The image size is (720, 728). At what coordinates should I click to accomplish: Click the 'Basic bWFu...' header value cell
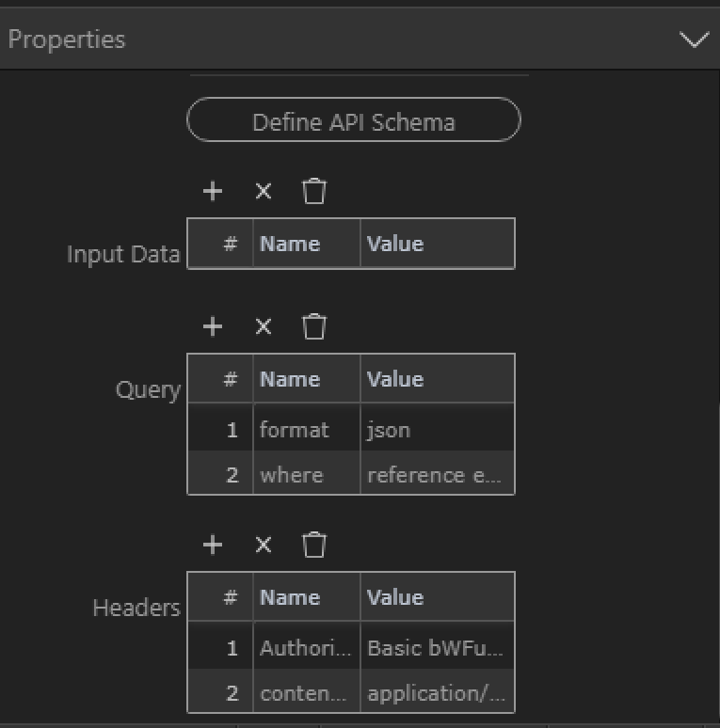[436, 648]
